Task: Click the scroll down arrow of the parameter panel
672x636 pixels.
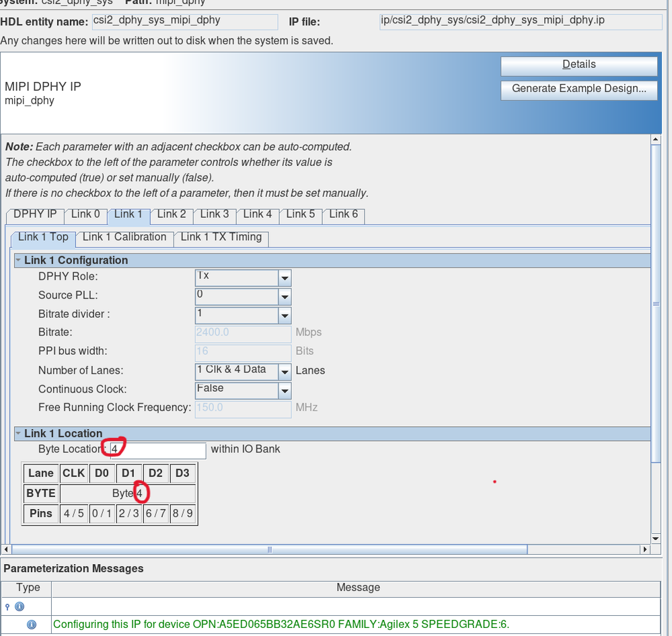Action: point(656,539)
